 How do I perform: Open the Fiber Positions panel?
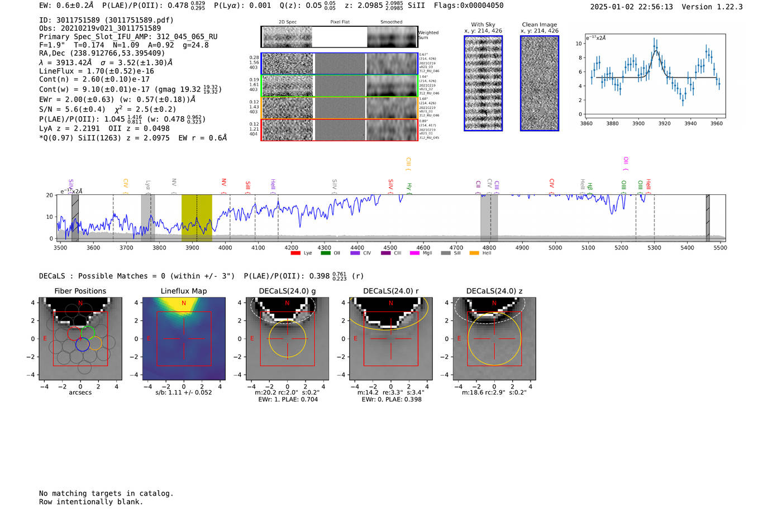click(x=80, y=338)
